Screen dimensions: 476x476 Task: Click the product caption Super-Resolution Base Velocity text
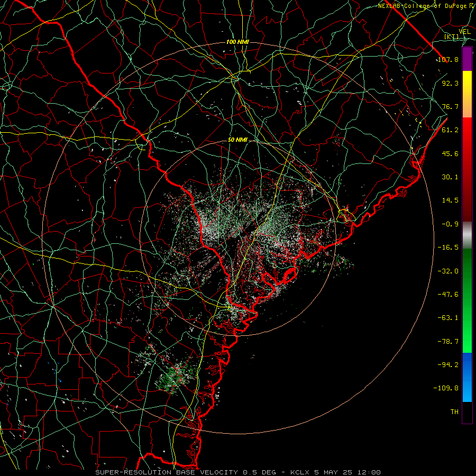coord(168,472)
